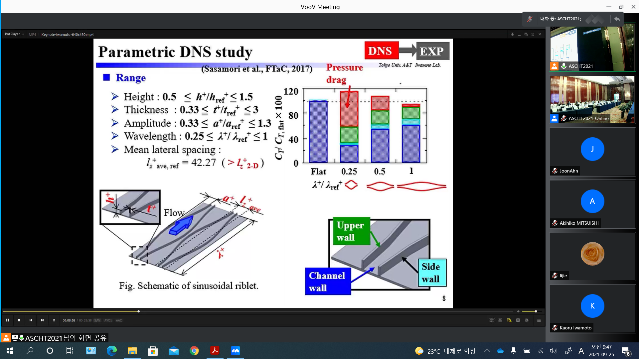This screenshot has height=359, width=644.
Task: Open the subtitle search icon
Action: click(x=509, y=320)
